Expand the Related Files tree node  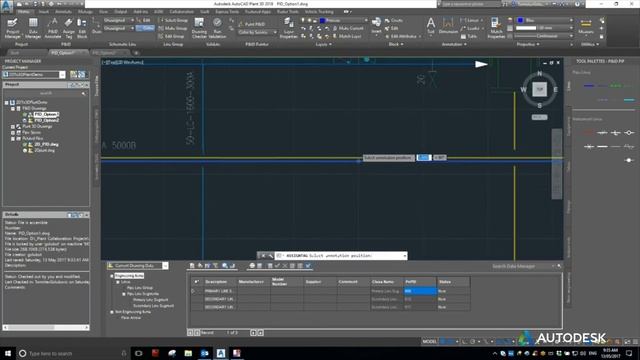tap(13, 139)
